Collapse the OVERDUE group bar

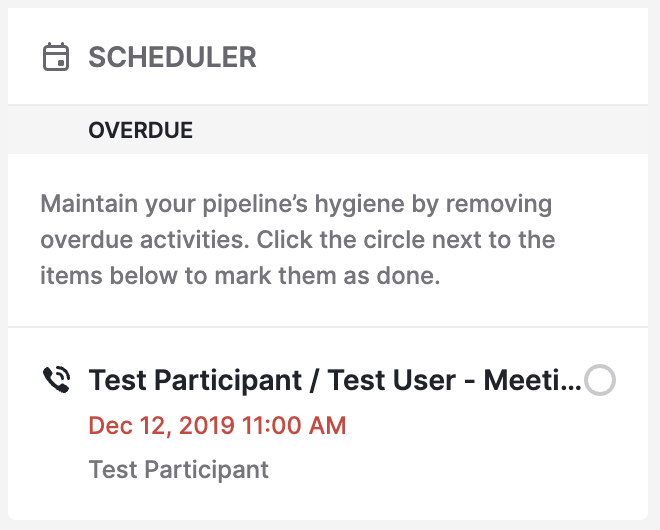coord(328,130)
